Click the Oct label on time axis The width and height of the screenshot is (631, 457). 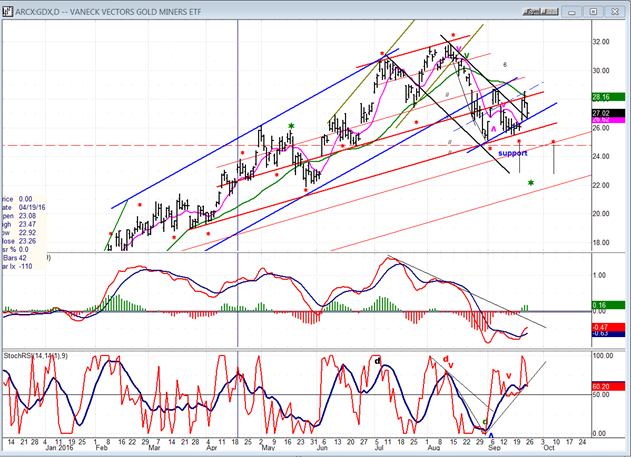549,448
